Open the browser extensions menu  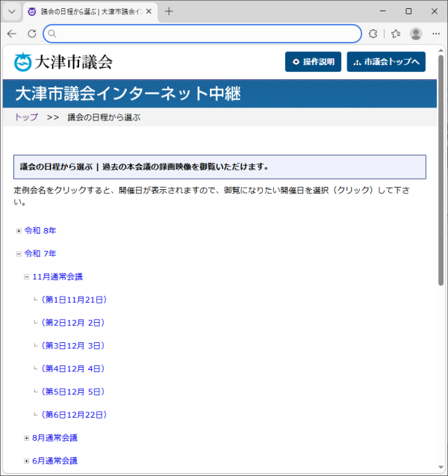(374, 34)
